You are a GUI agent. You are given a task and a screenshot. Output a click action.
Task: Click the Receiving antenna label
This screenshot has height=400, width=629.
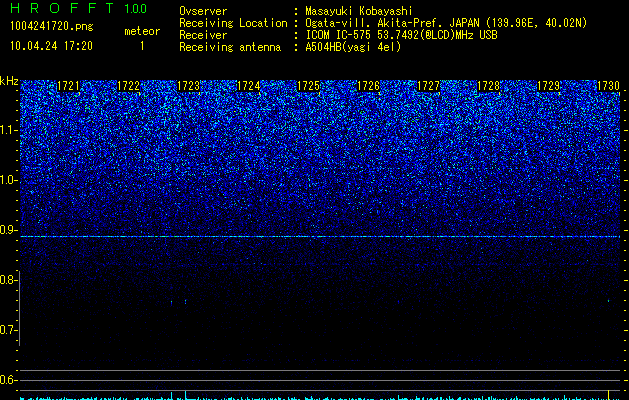230,47
